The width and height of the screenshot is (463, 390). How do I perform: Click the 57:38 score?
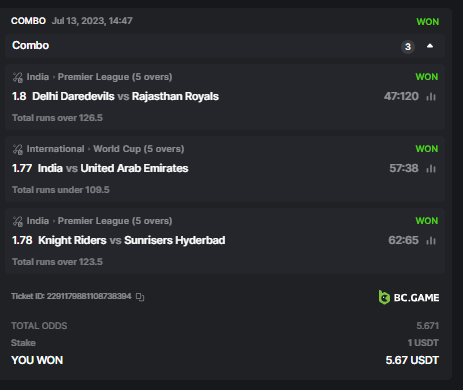pyautogui.click(x=404, y=168)
